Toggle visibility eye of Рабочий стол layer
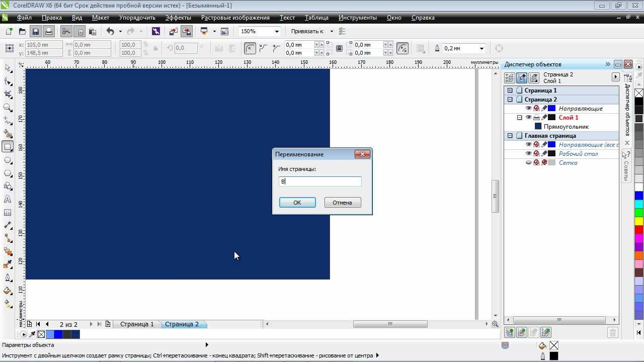Screen dimensions: 644x362 point(528,154)
